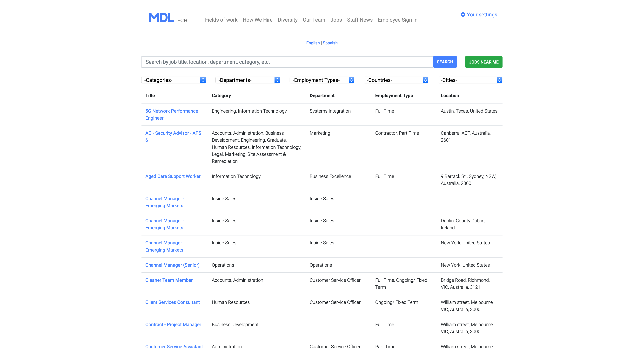Open the Aged Care Support Worker listing
Image resolution: width=644 pixels, height=351 pixels.
(173, 176)
